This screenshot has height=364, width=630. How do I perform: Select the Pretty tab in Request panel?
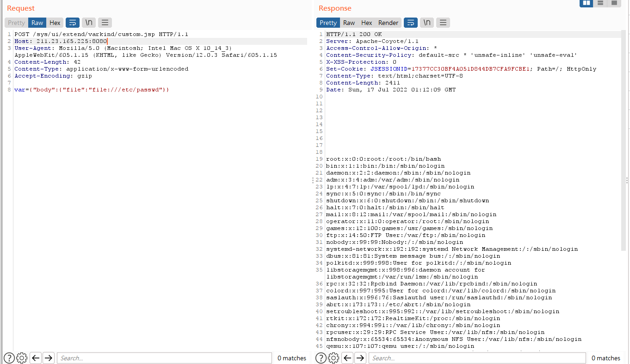16,23
